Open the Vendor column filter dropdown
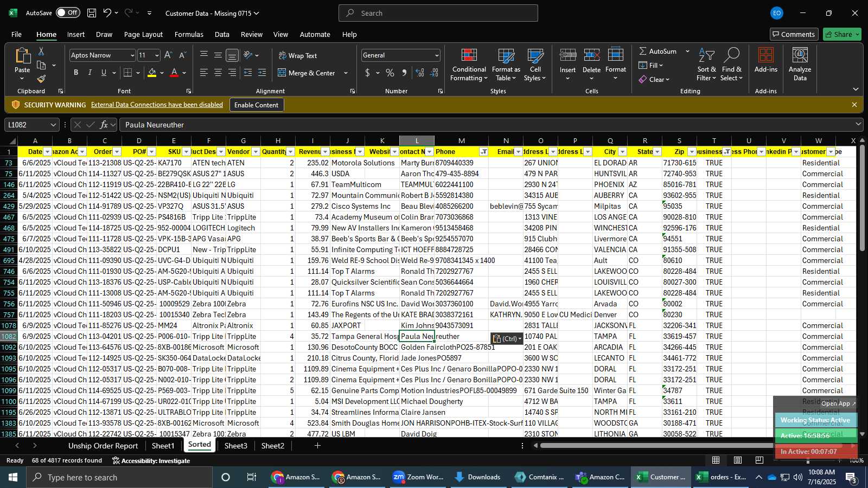Viewport: 868px width, 488px height. pos(256,152)
